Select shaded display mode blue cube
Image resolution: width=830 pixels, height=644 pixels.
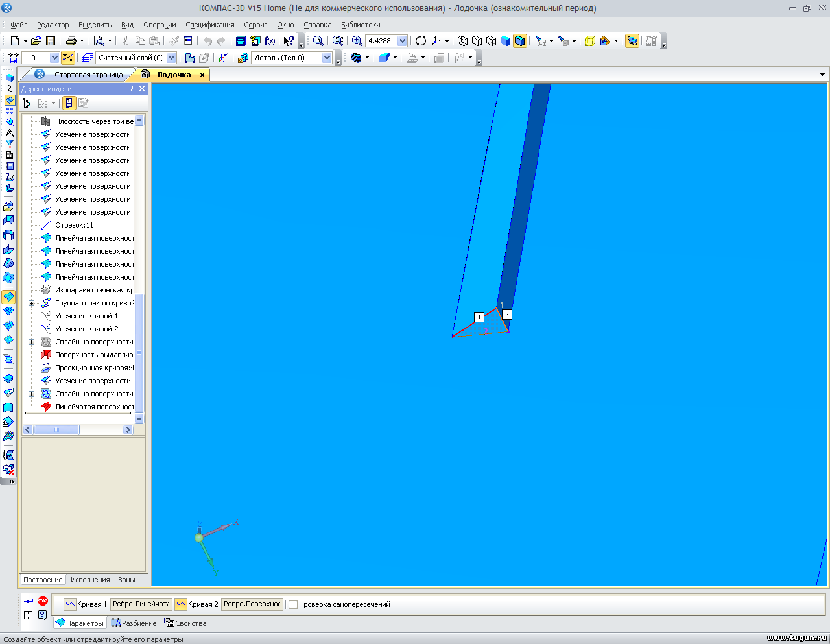pos(505,41)
